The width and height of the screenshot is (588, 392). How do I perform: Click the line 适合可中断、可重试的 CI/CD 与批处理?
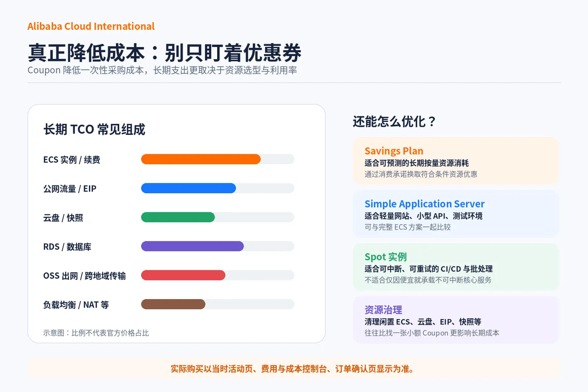(x=428, y=269)
